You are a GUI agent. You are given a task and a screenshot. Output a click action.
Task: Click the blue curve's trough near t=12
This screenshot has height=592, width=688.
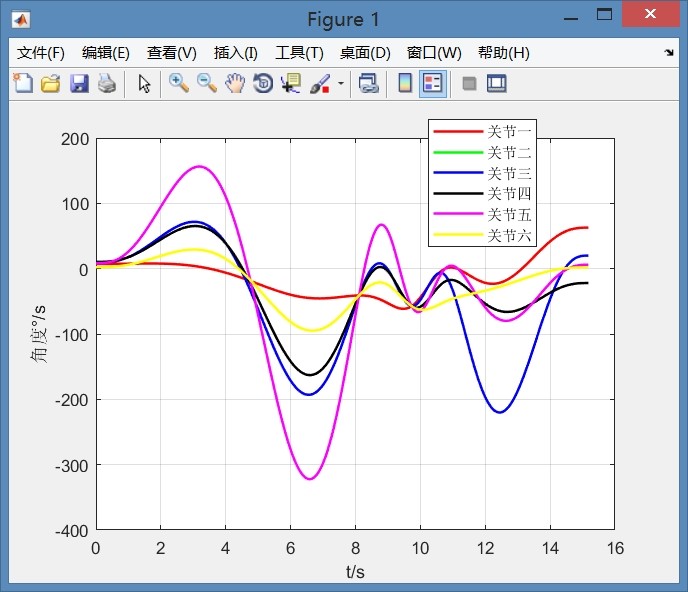[500, 412]
